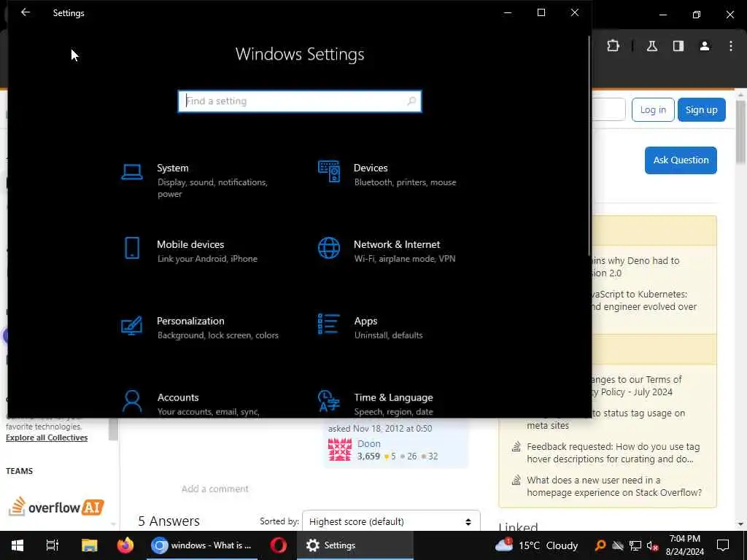The height and width of the screenshot is (560, 747).
Task: Open the Mobile devices phone icon
Action: click(132, 248)
